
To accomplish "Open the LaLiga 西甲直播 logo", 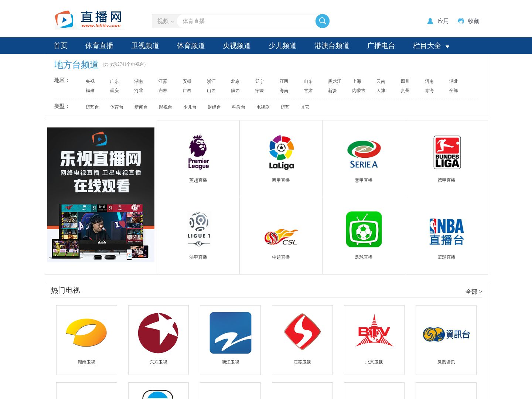I will (x=281, y=152).
